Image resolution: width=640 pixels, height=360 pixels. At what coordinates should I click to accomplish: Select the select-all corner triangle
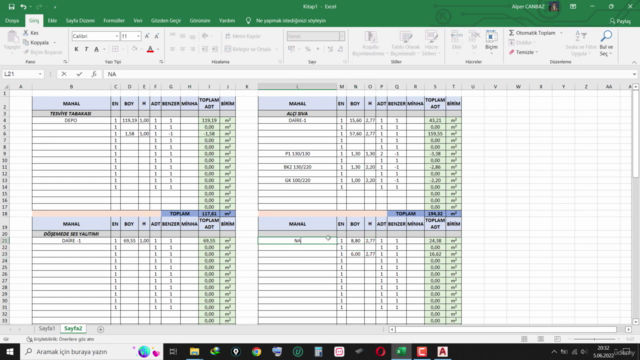[x=6, y=87]
